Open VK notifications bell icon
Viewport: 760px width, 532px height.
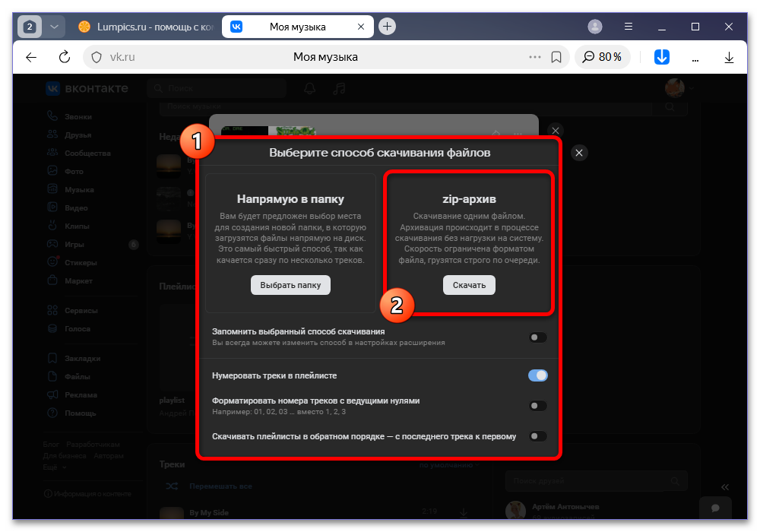click(310, 88)
